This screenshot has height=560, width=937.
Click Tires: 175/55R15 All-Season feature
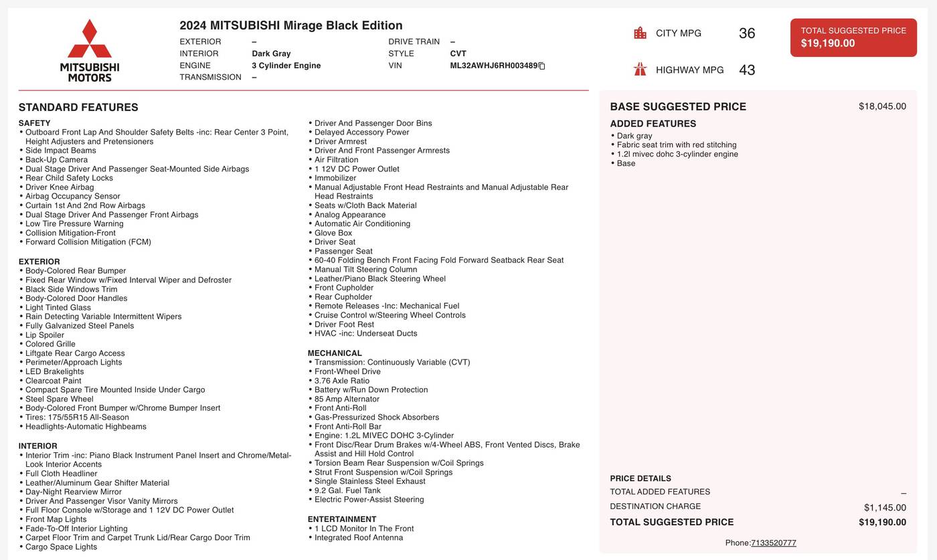(77, 417)
